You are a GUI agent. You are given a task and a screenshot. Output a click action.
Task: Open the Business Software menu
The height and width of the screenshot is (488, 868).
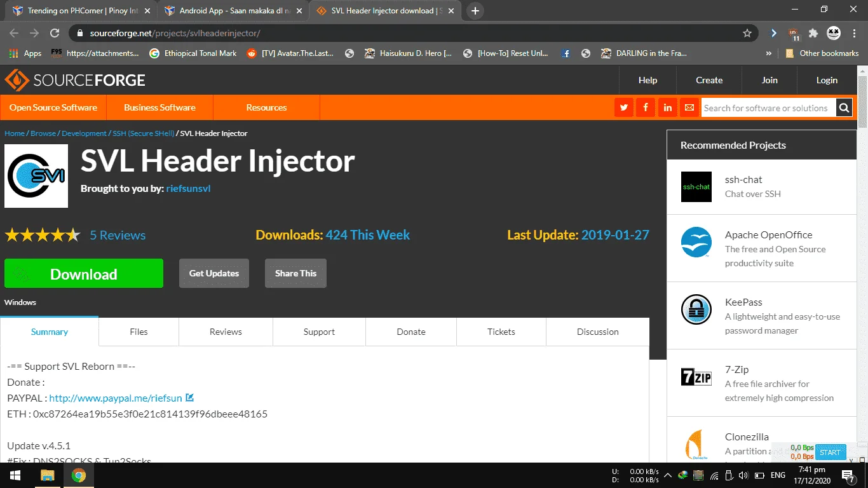tap(159, 107)
